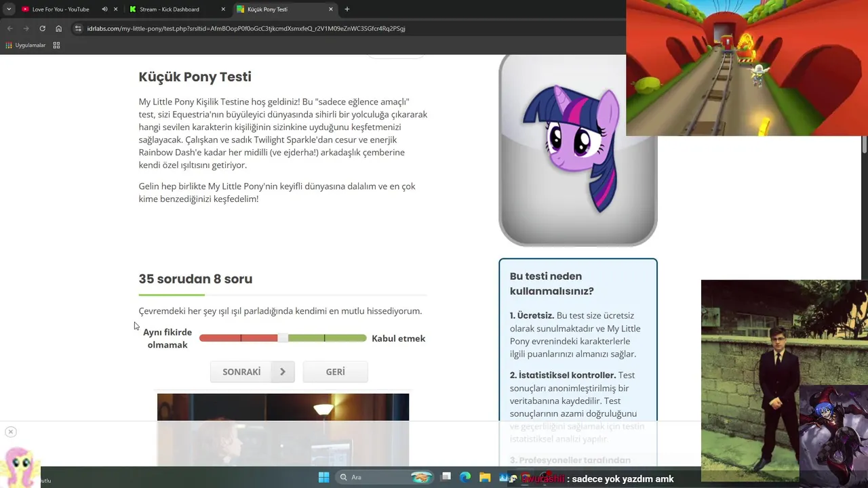Click the Fluttershy pony icon

click(x=20, y=466)
